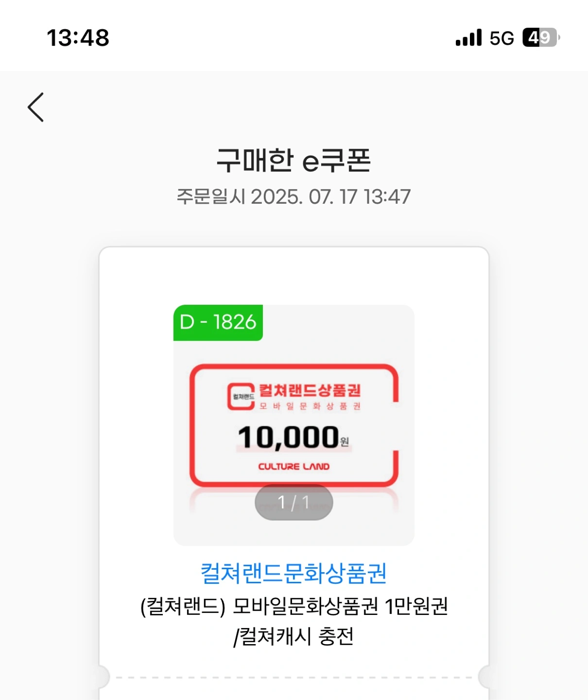Tap the red Cultureland logo icon
The image size is (588, 700).
(x=241, y=397)
